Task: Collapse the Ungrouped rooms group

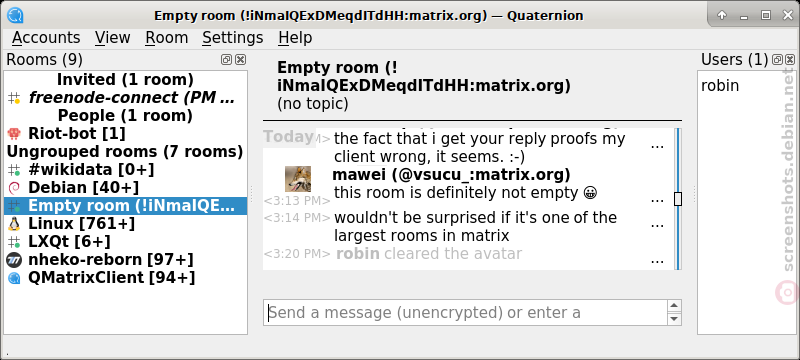Action: 125,151
